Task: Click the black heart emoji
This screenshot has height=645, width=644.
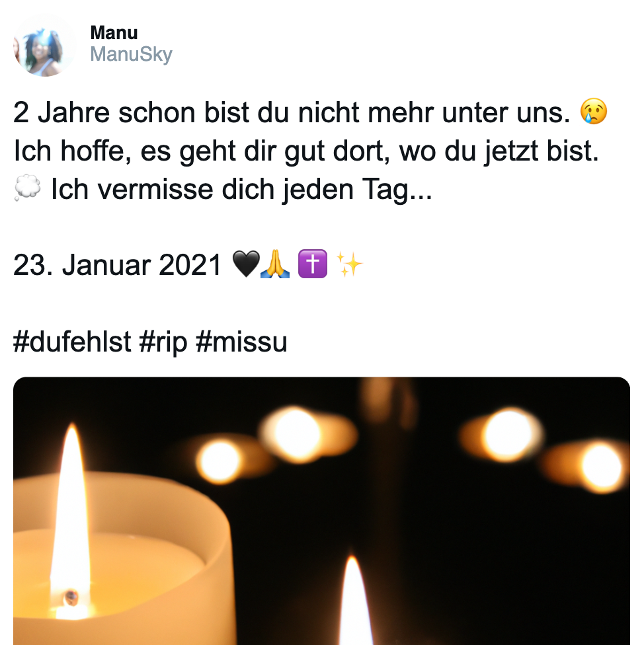Action: 246,264
